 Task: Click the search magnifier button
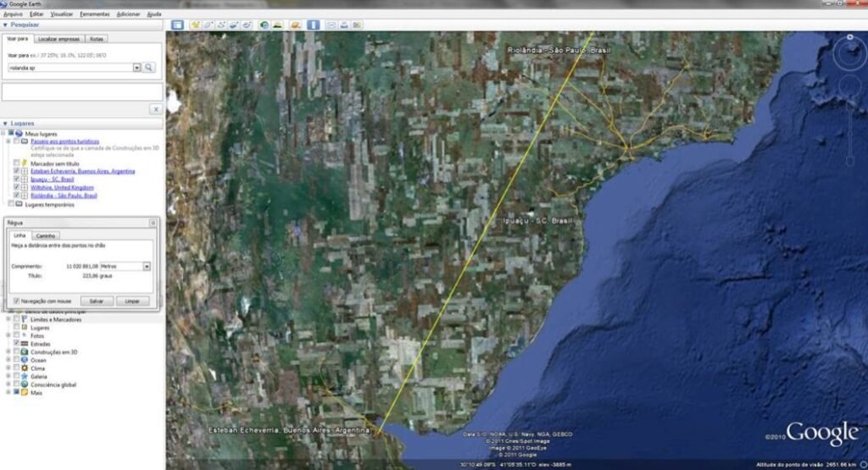coord(149,67)
